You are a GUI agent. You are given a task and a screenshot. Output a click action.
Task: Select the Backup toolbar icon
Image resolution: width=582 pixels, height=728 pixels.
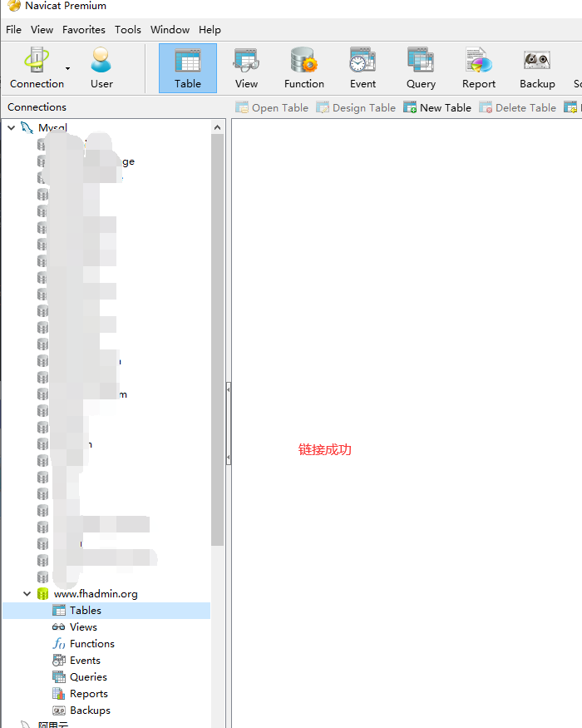pos(537,68)
